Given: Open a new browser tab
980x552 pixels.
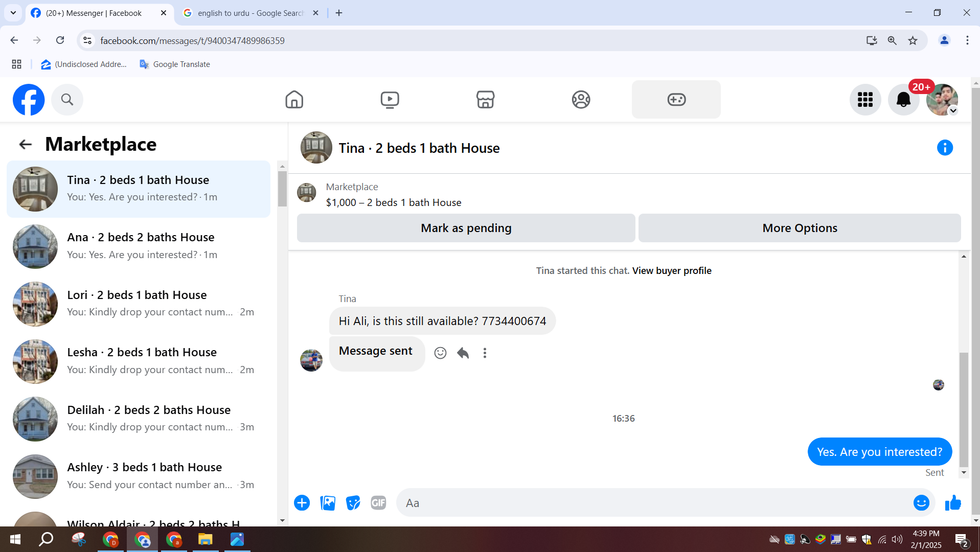Looking at the screenshot, I should coord(339,13).
